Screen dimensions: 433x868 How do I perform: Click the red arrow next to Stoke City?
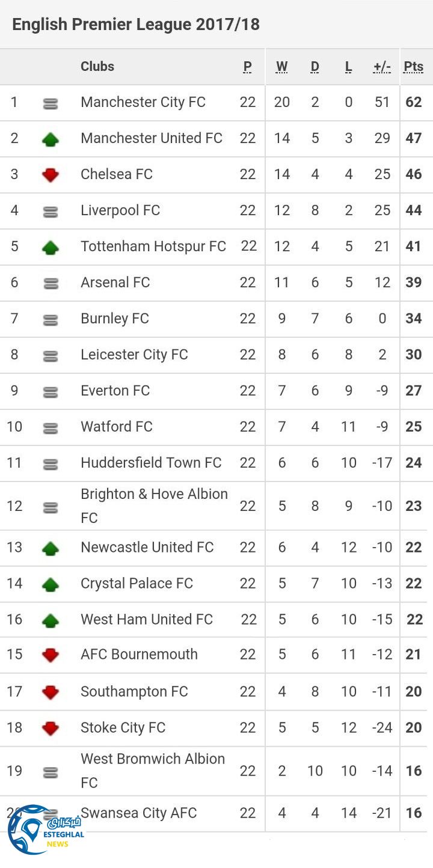point(51,729)
